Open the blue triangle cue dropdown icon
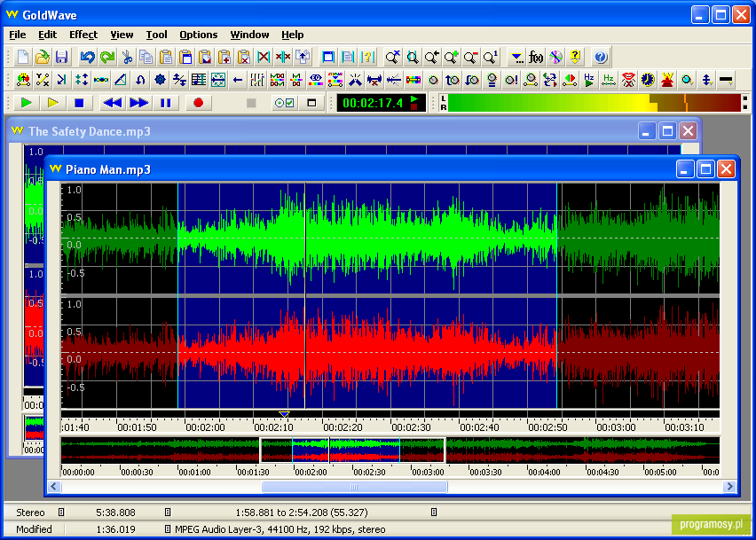This screenshot has height=540, width=756. coord(516,58)
